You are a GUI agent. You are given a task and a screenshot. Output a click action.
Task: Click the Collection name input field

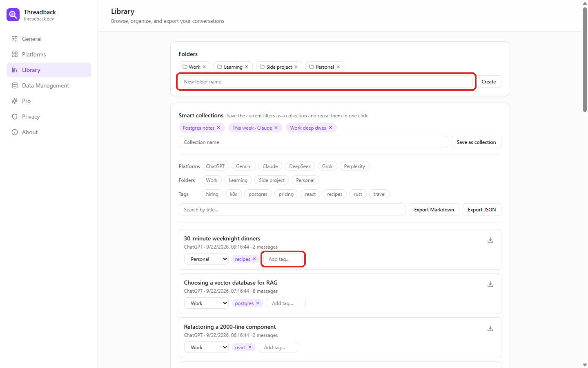pos(313,142)
